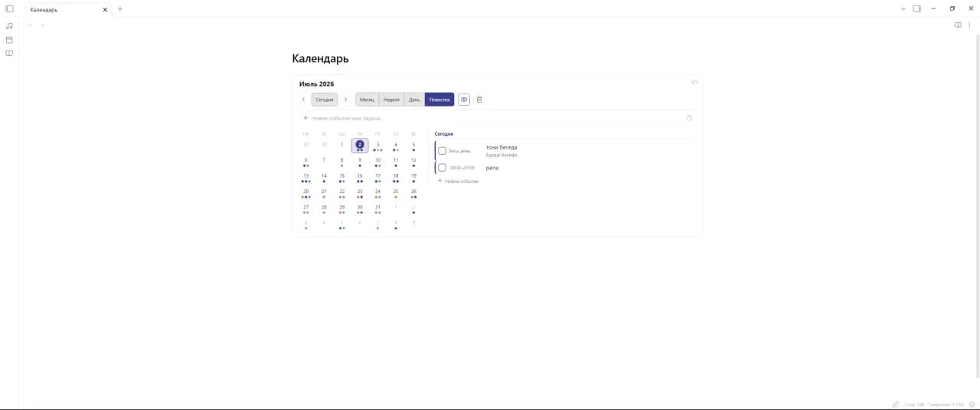Select July 31 in mini calendar
Screen dimensions: 980x410
(377, 208)
